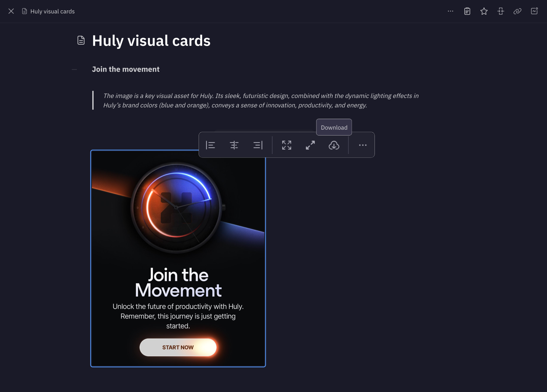Open document more actions menu

coord(450,11)
